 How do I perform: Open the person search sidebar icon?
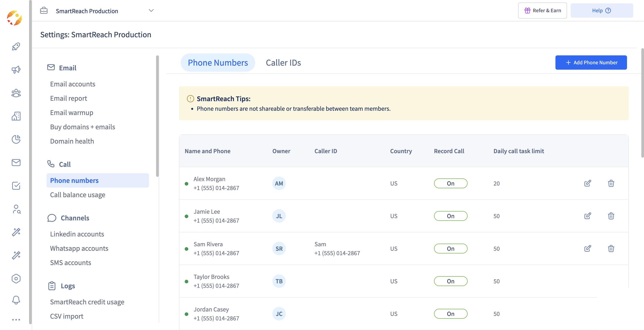[17, 209]
